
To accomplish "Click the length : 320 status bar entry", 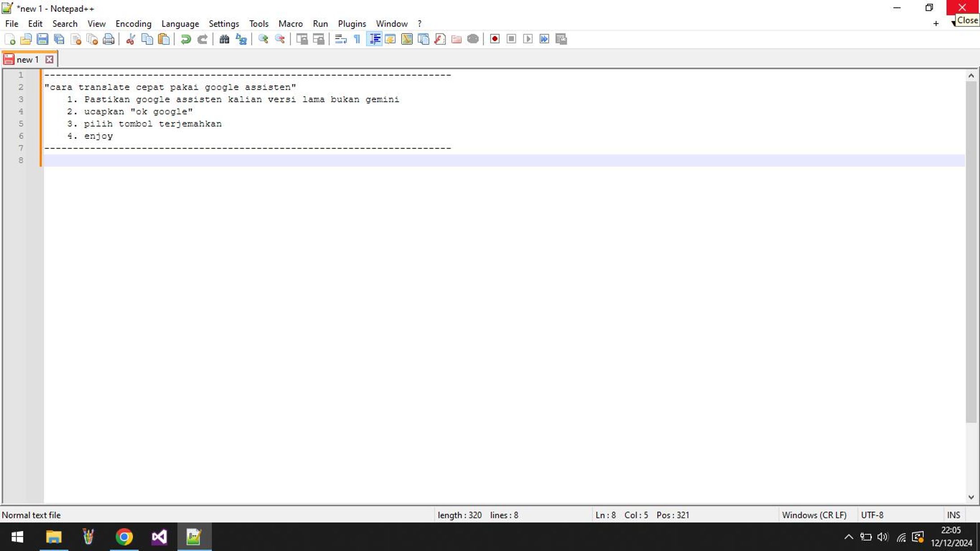I will pos(459,515).
